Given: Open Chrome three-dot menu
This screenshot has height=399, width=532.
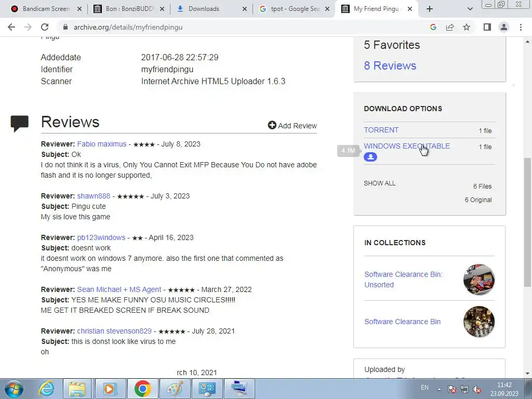Looking at the screenshot, I should (521, 27).
